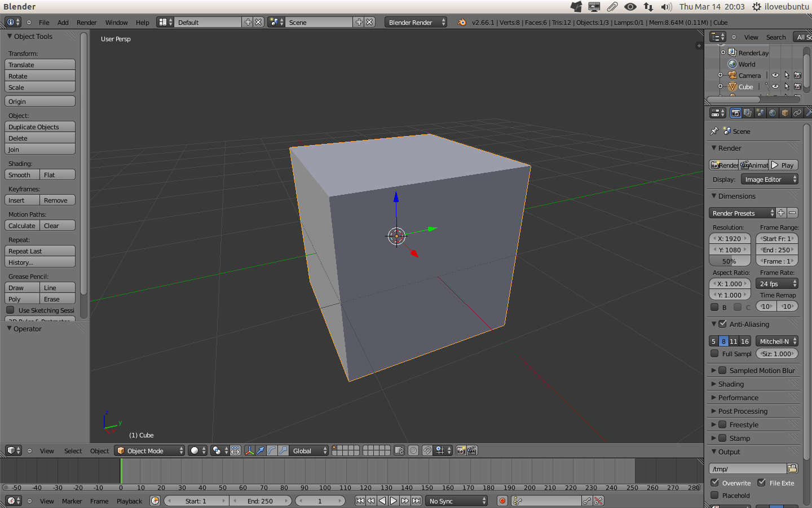
Task: Click the outliner editor type selector icon
Action: tap(718, 37)
